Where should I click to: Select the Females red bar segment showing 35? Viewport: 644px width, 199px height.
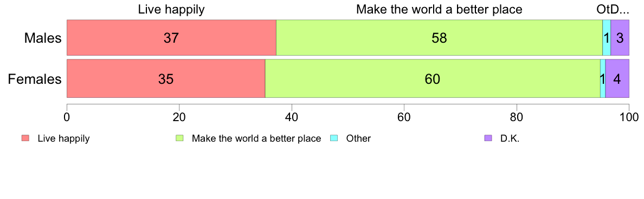(x=166, y=78)
